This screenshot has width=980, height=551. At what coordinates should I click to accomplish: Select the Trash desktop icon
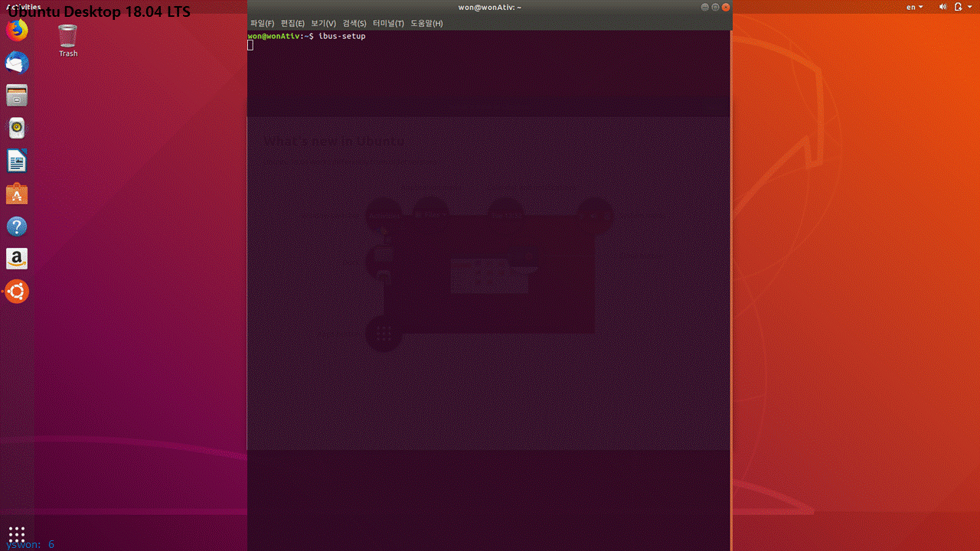[68, 40]
